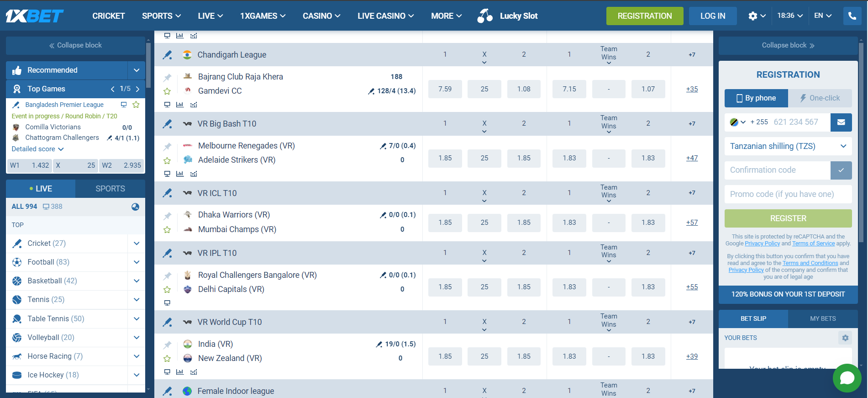Image resolution: width=868 pixels, height=398 pixels.
Task: Open live graph icon for India vs New Zealand
Action: coord(194,372)
